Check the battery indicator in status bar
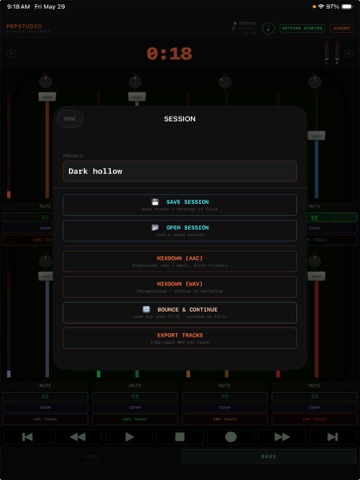 tap(347, 7)
